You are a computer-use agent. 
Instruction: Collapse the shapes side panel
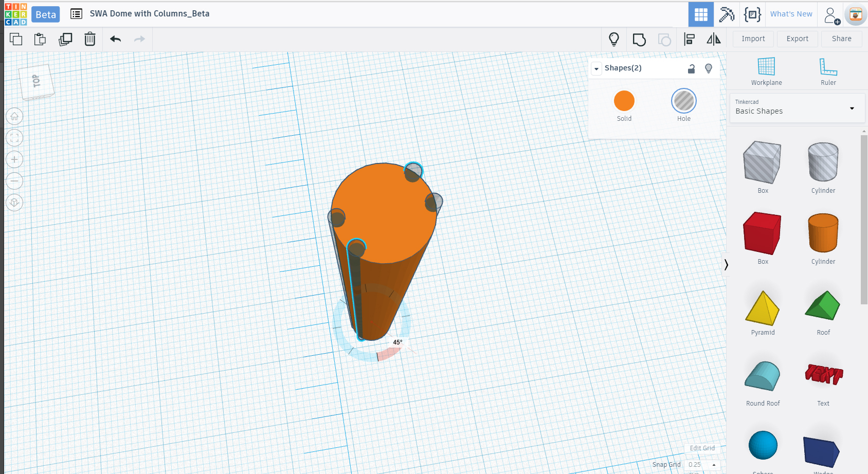pos(726,265)
